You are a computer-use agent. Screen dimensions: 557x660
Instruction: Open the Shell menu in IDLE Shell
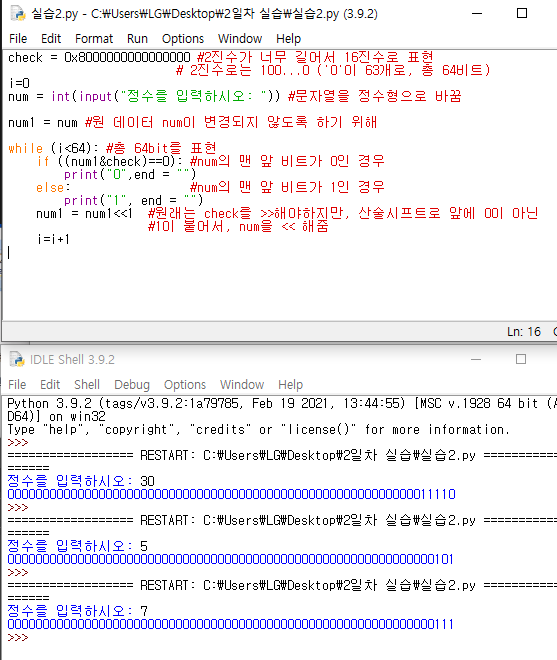click(87, 384)
